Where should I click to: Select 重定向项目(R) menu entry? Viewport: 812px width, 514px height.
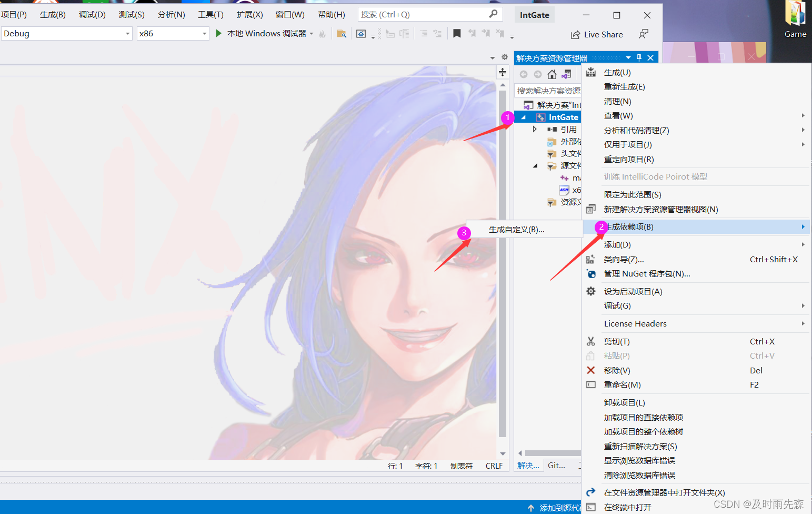point(696,160)
